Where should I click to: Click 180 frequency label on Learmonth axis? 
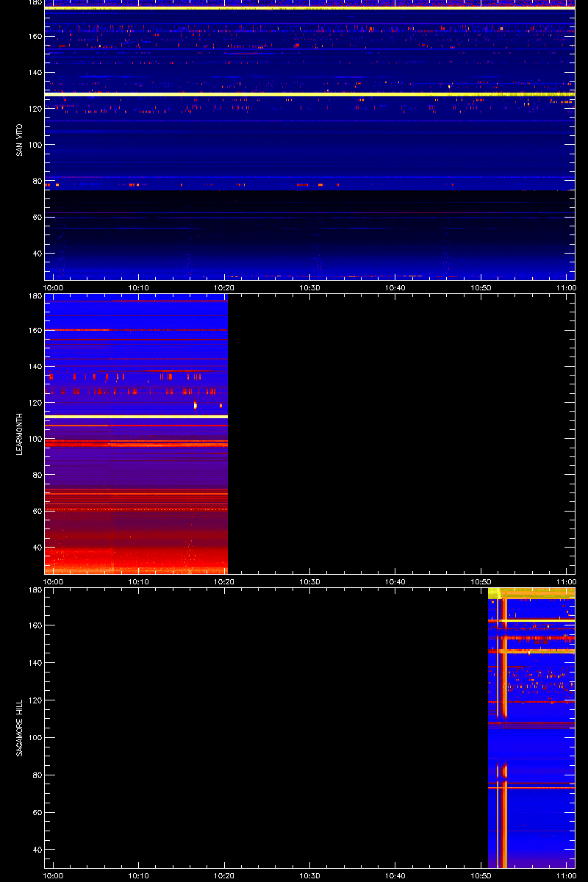(35, 297)
